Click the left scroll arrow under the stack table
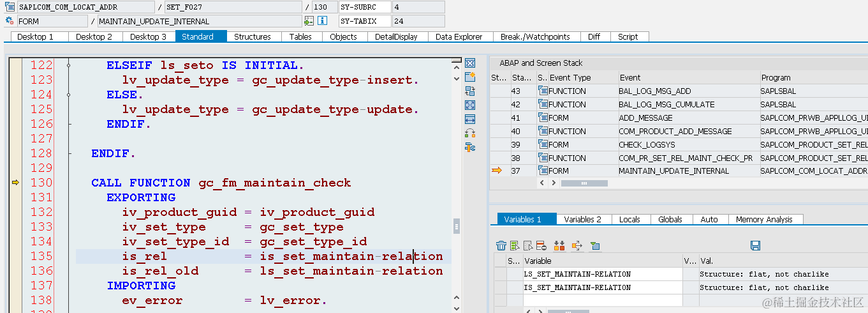Viewport: 868px width, 313px height. (x=543, y=183)
